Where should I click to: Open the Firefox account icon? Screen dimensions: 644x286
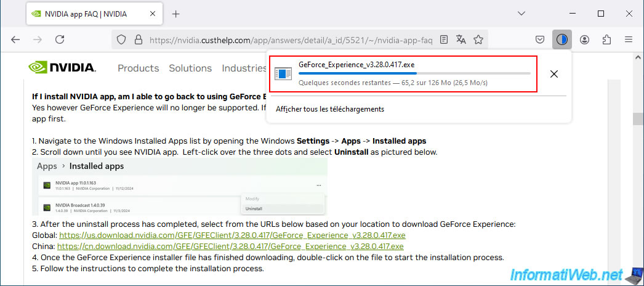coord(584,40)
